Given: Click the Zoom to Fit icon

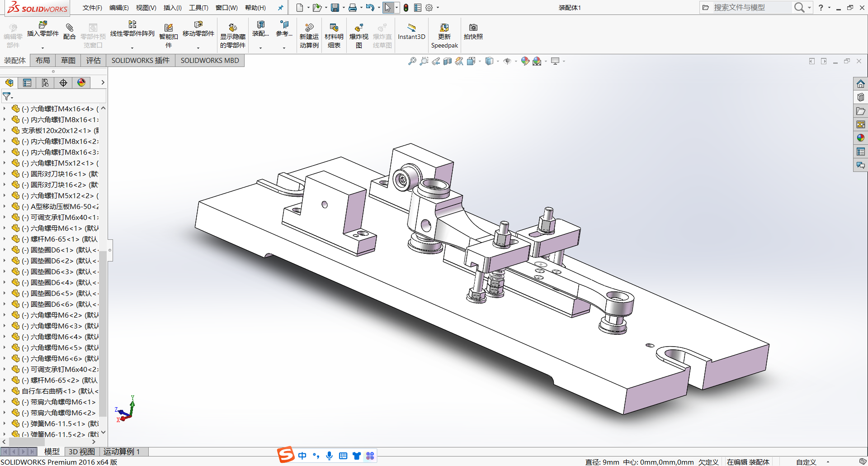Looking at the screenshot, I should 412,61.
